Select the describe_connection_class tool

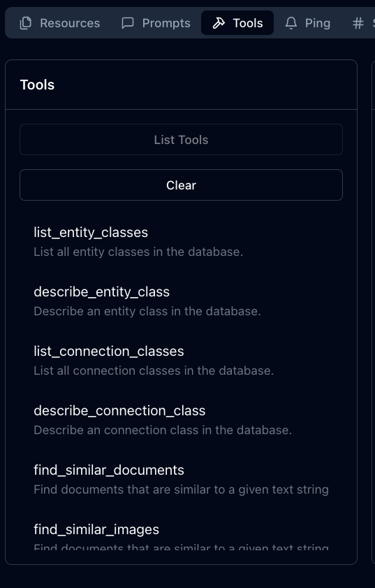(x=181, y=420)
